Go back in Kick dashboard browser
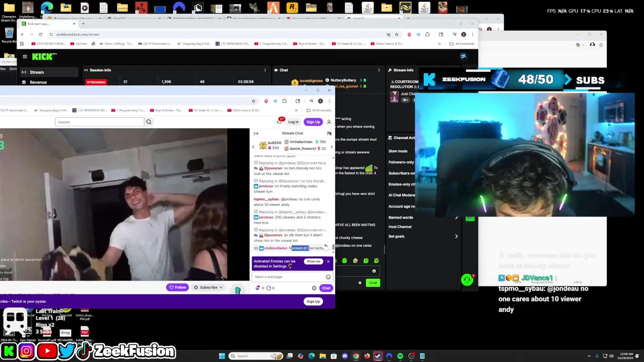Viewport: 644px width, 362px height. [22, 34]
